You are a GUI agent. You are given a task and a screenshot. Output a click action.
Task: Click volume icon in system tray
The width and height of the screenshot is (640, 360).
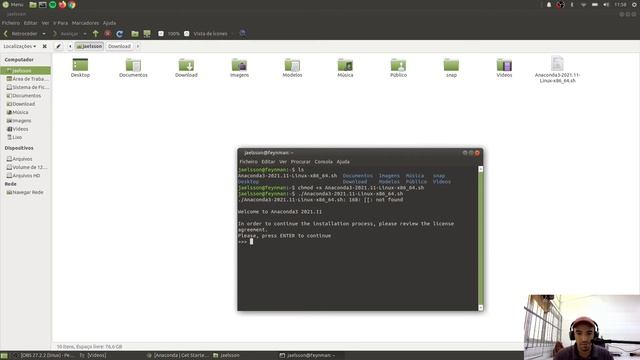tap(606, 5)
